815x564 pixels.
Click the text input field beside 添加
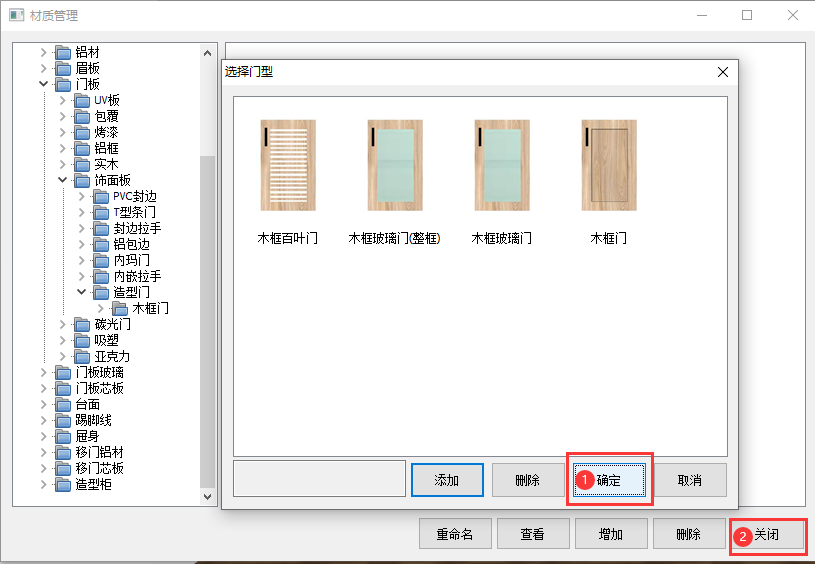319,479
